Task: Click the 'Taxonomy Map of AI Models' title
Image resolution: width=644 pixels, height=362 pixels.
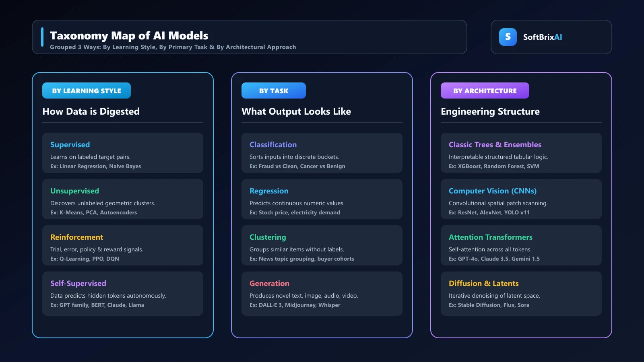Action: (x=129, y=36)
